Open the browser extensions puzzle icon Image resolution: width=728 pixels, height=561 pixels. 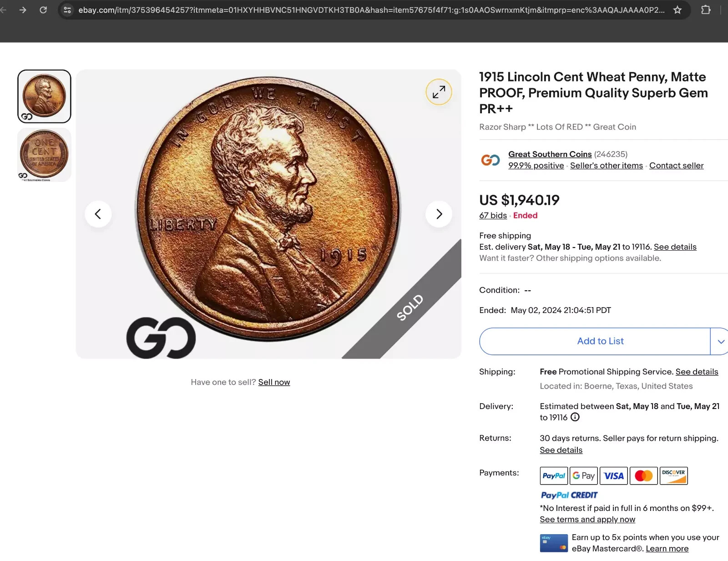point(706,10)
